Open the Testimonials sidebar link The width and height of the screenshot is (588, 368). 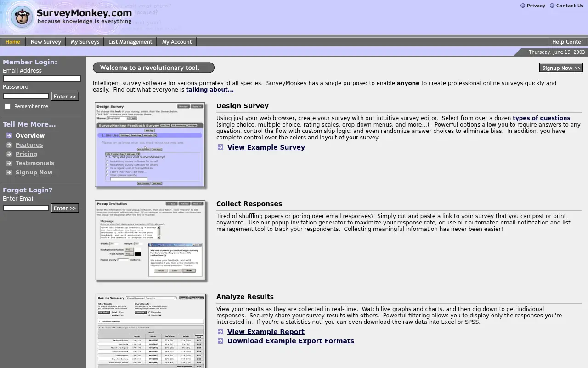(x=35, y=163)
